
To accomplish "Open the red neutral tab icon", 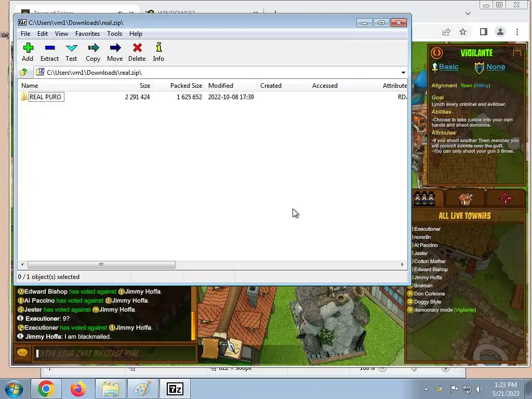I will click(x=506, y=198).
